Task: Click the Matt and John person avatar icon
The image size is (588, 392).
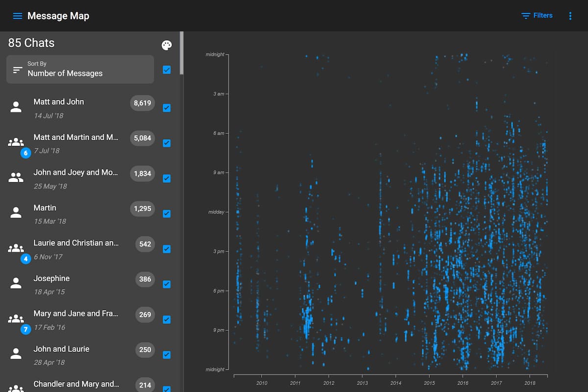Action: [x=16, y=107]
